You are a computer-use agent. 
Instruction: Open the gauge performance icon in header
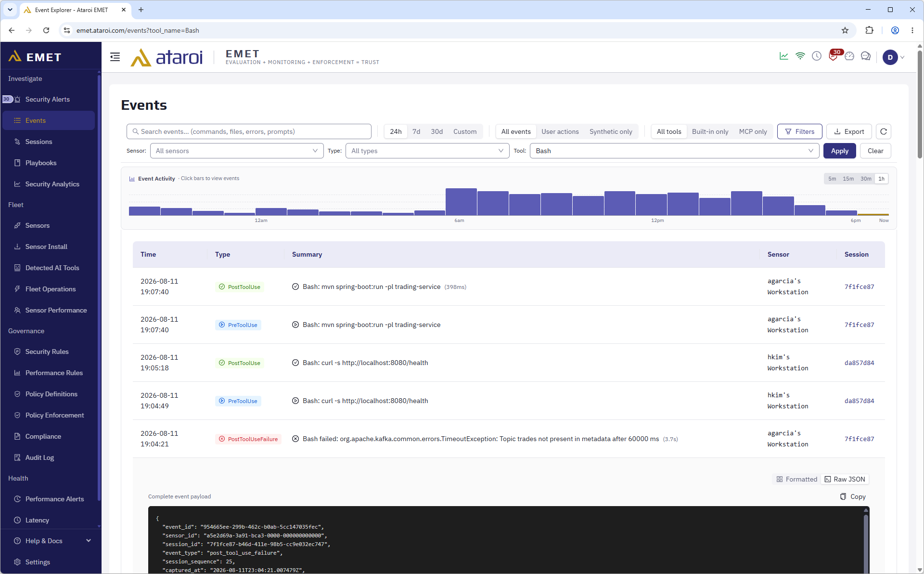click(x=849, y=56)
